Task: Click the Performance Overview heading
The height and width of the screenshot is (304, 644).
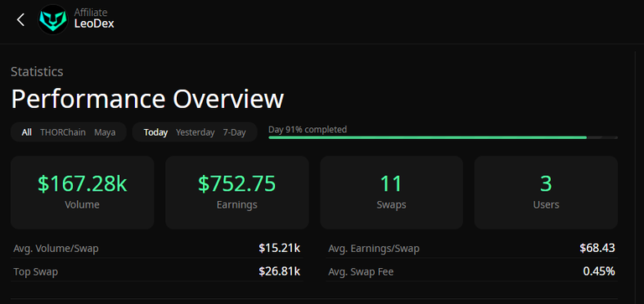Action: [147, 100]
